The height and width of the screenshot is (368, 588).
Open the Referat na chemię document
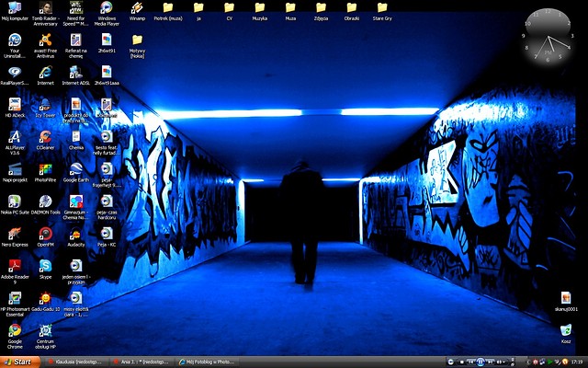tap(75, 46)
